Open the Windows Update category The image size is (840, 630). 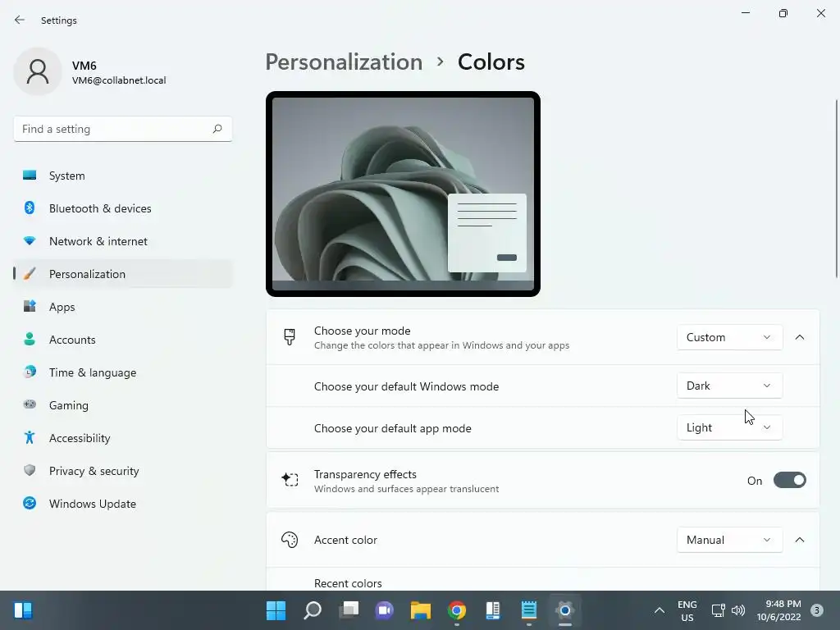[x=123, y=504]
